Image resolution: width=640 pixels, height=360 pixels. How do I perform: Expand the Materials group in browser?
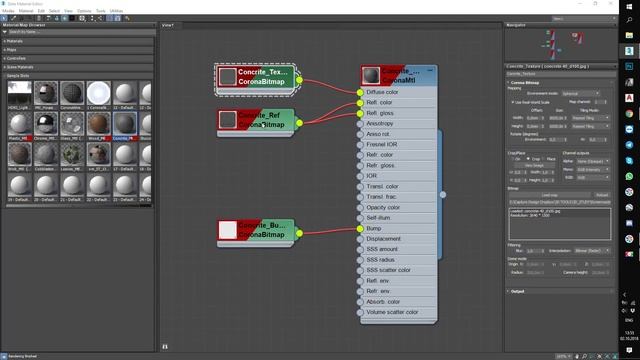[x=78, y=41]
